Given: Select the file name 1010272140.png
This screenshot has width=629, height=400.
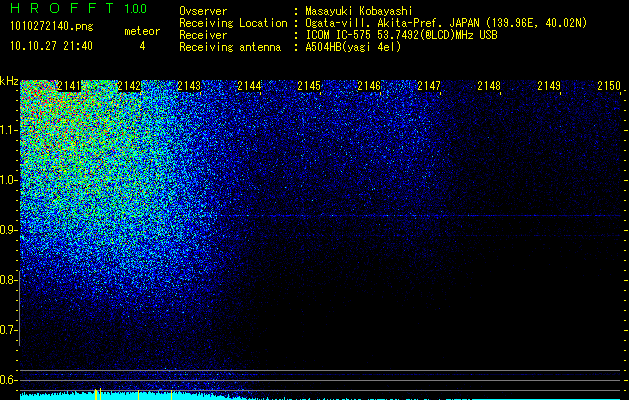Looking at the screenshot, I should [52, 27].
